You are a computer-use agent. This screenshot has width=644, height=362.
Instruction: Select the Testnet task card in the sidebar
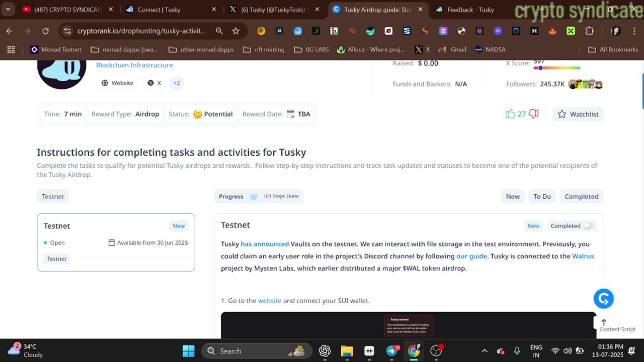coord(116,242)
